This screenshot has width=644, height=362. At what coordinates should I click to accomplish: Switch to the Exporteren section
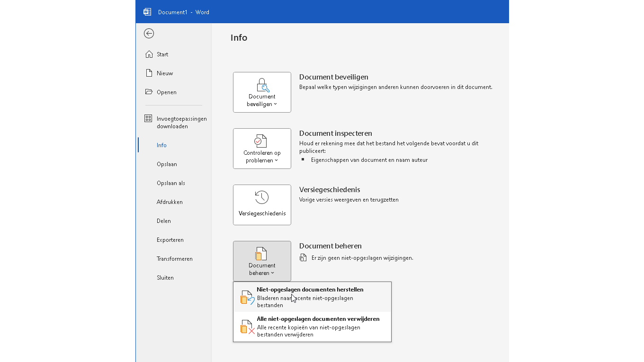(x=170, y=239)
